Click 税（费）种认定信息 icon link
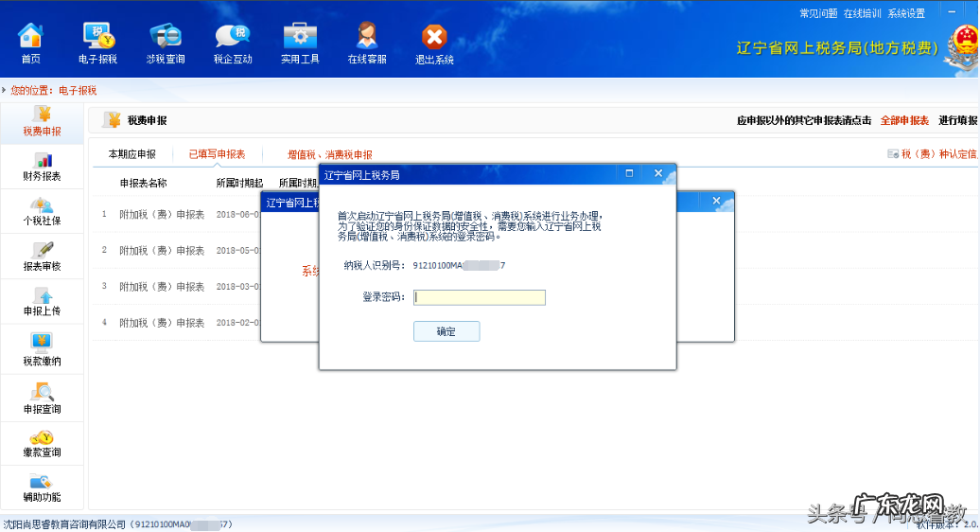Viewport: 980px width, 532px height. coord(933,153)
